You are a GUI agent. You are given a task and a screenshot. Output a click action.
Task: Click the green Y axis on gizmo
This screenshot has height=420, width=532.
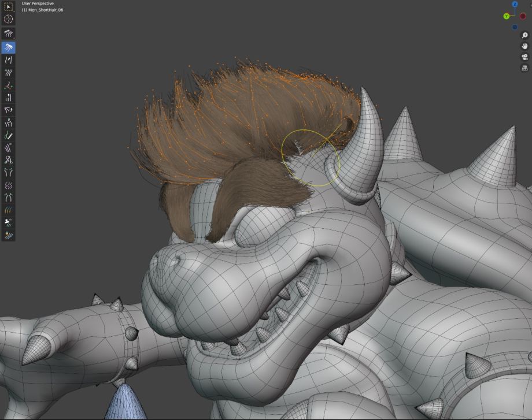point(506,16)
